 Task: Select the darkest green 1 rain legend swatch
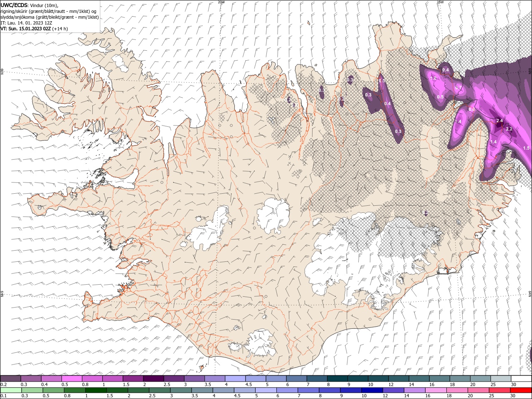coord(96,390)
